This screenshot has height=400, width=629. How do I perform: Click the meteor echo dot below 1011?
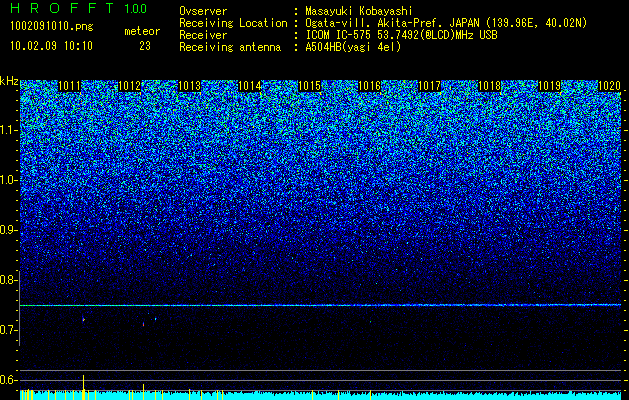83,320
